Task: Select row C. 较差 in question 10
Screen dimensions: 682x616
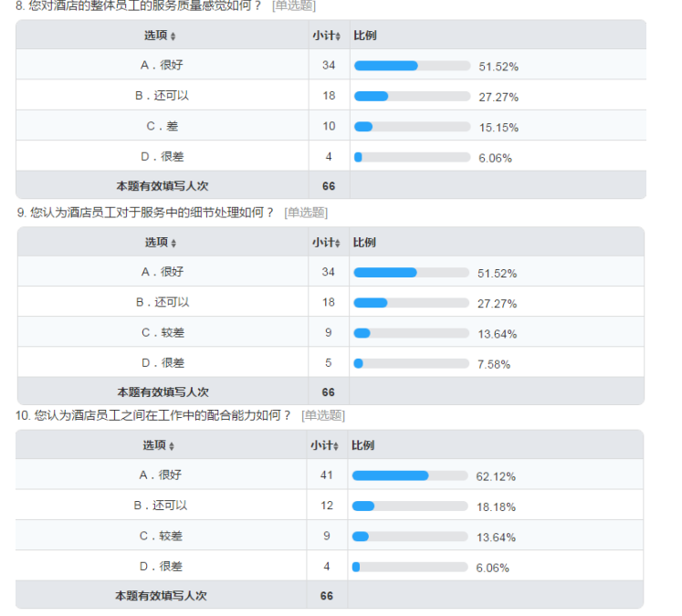Action: (330, 536)
